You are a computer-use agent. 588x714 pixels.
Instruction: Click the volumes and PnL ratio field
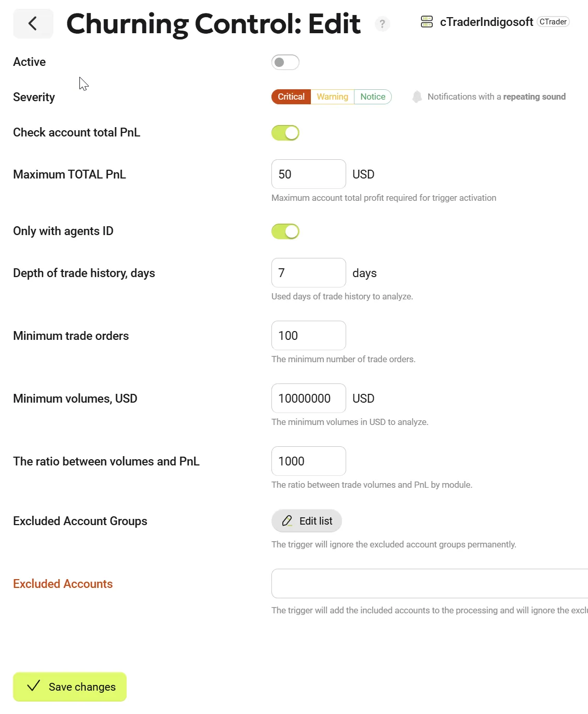click(308, 461)
